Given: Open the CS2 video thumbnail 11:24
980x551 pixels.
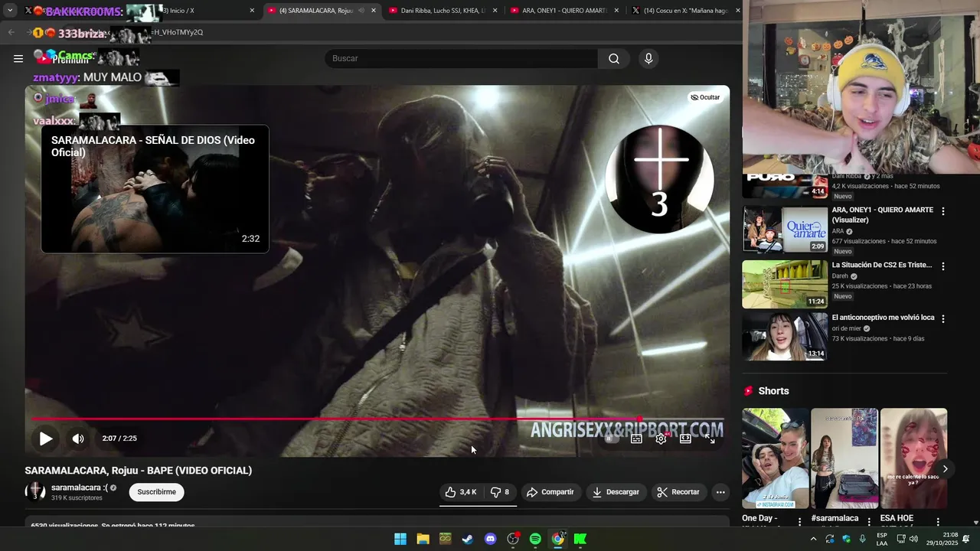Looking at the screenshot, I should pos(785,284).
